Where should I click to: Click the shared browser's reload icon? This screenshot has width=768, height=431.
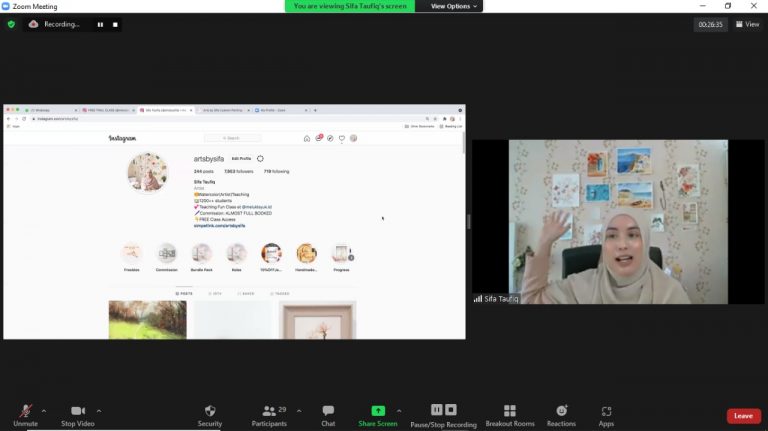[x=24, y=119]
